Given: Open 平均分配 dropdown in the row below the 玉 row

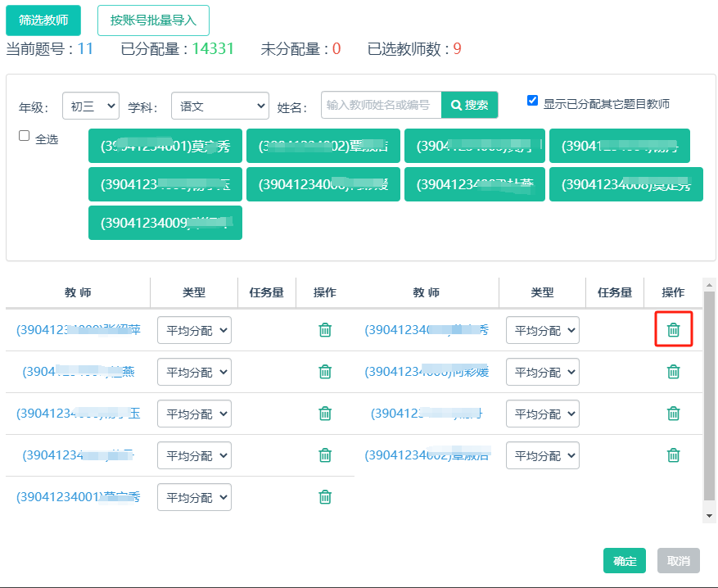Looking at the screenshot, I should click(194, 455).
